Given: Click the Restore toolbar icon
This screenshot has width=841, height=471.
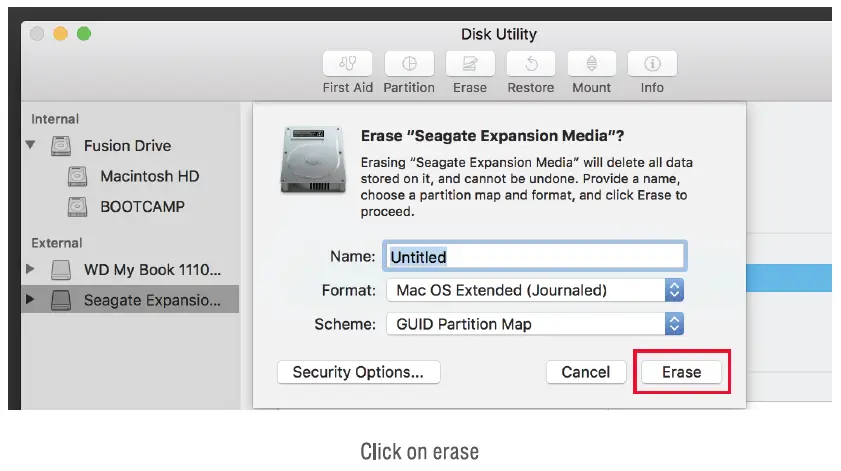Looking at the screenshot, I should coord(531,64).
